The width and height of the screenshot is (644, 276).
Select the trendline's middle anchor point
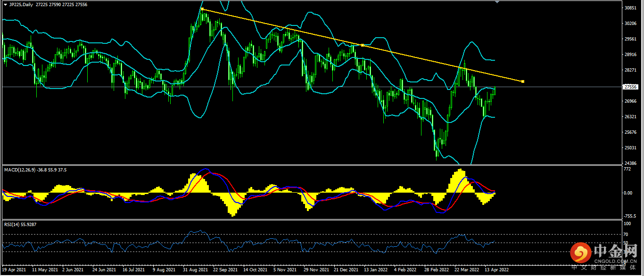tap(362, 45)
